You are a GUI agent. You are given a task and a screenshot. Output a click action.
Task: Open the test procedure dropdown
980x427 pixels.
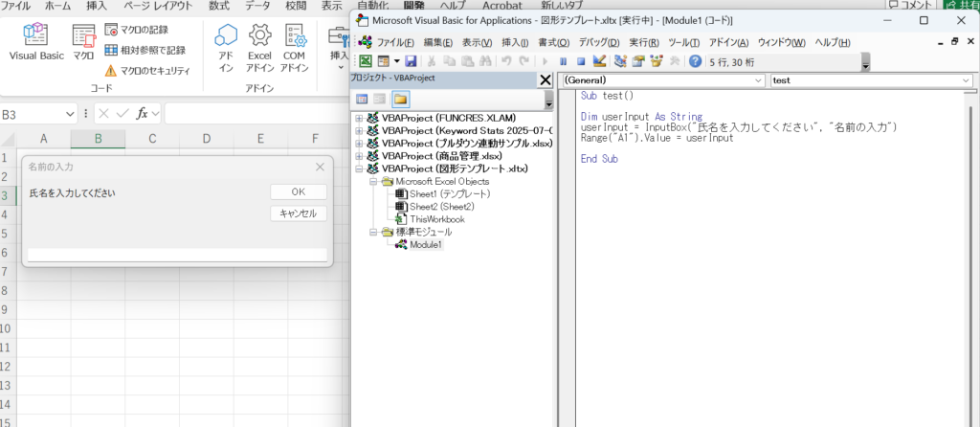967,80
